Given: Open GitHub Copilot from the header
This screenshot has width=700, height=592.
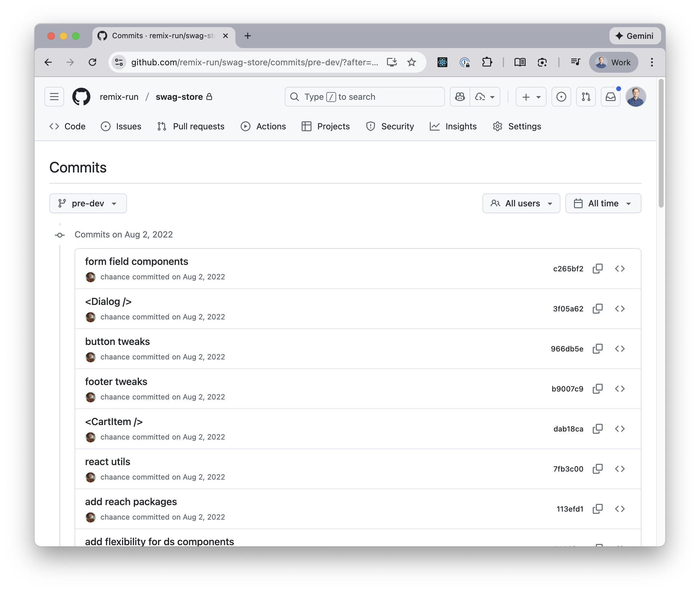Looking at the screenshot, I should coord(459,97).
